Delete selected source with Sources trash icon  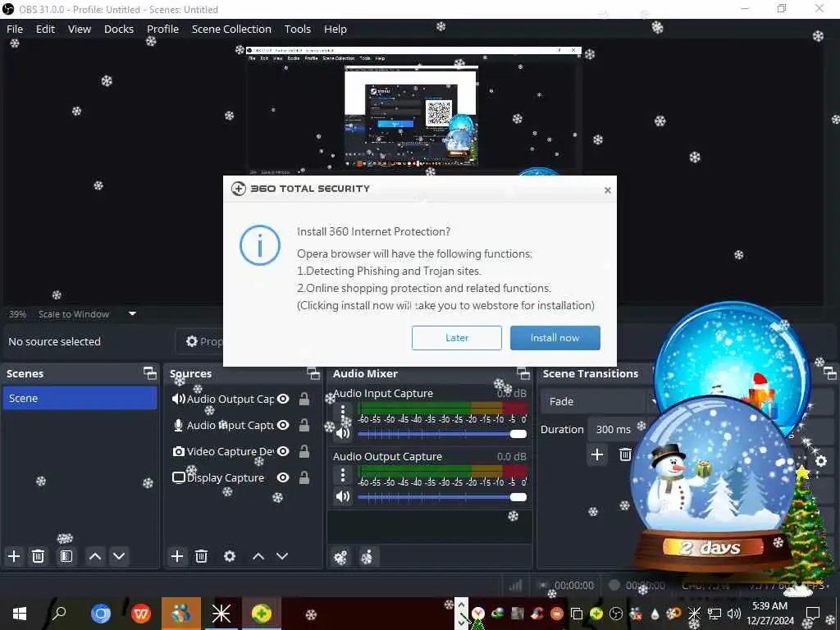click(x=202, y=556)
